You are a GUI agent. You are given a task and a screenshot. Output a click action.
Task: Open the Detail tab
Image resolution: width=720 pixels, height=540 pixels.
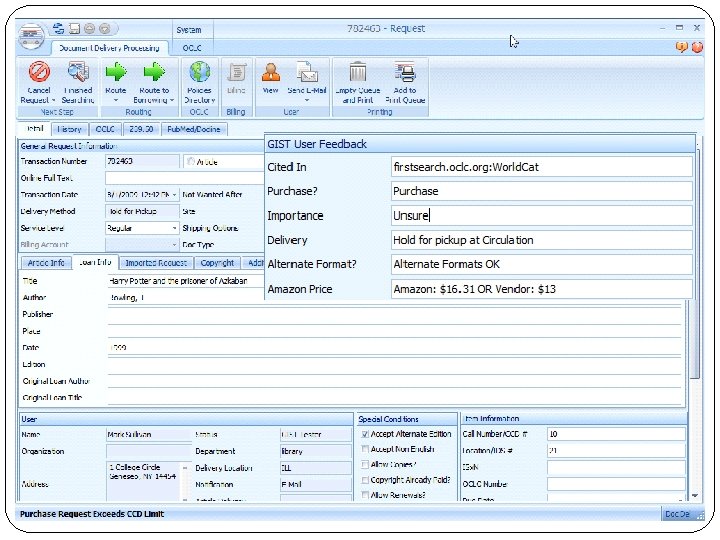(34, 129)
